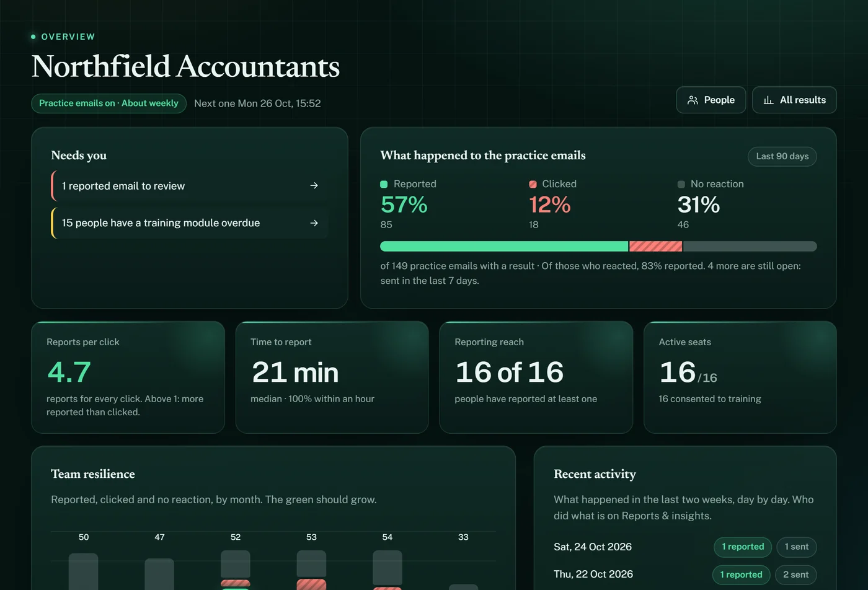Click the Team resilience heading
Image resolution: width=868 pixels, height=590 pixels.
[x=93, y=474]
